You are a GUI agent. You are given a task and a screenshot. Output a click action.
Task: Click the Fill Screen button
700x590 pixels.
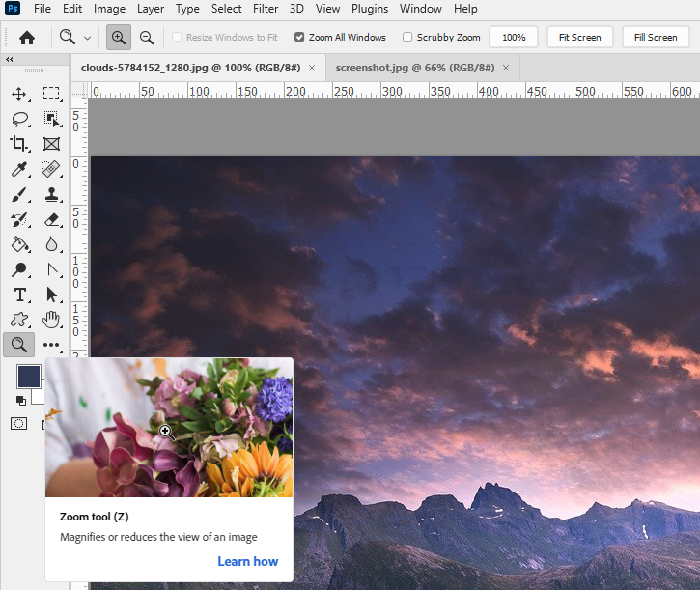click(656, 37)
